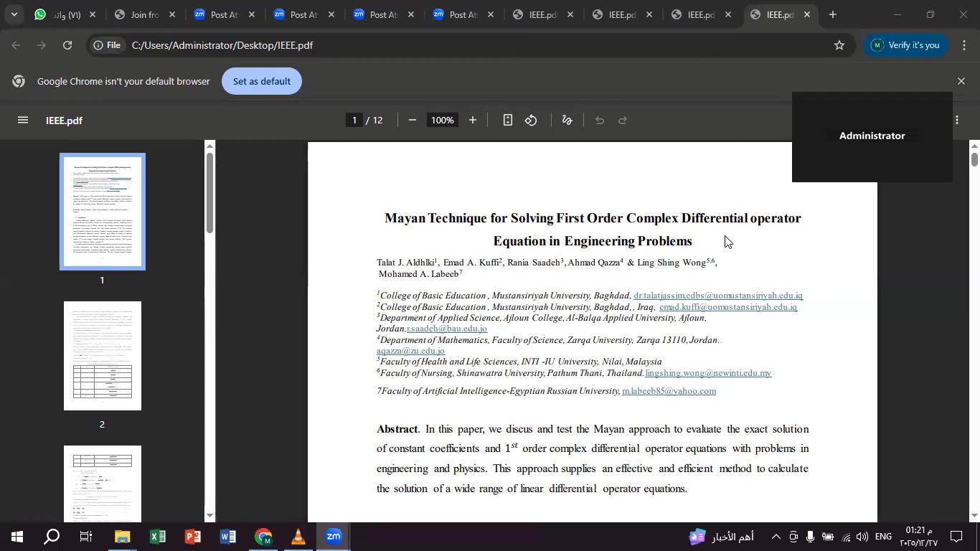
Task: Click the zoom out minus button
Action: click(x=413, y=121)
